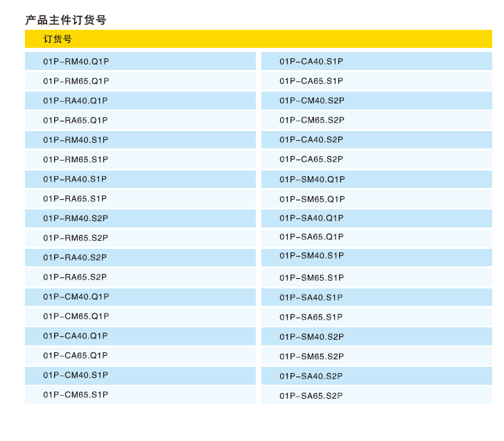
Task: Click order code 01P-CA65.S2P
Action: (x=311, y=159)
